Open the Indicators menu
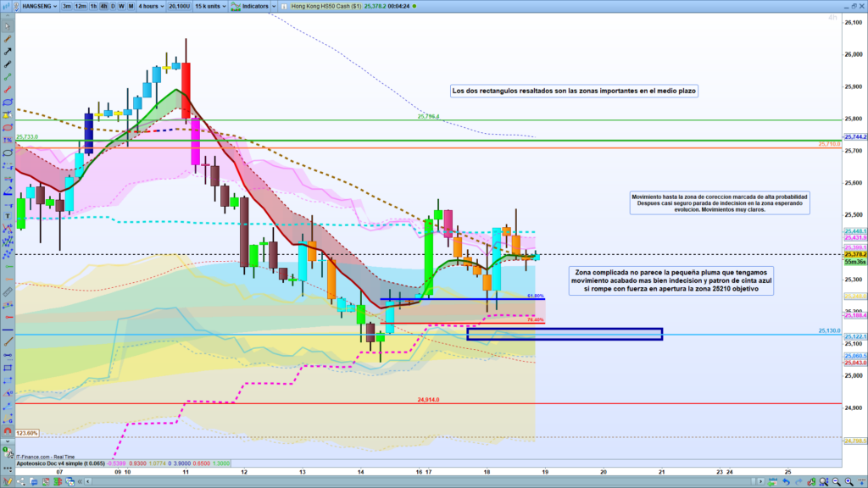Screen dimensions: 868x488 [255, 6]
